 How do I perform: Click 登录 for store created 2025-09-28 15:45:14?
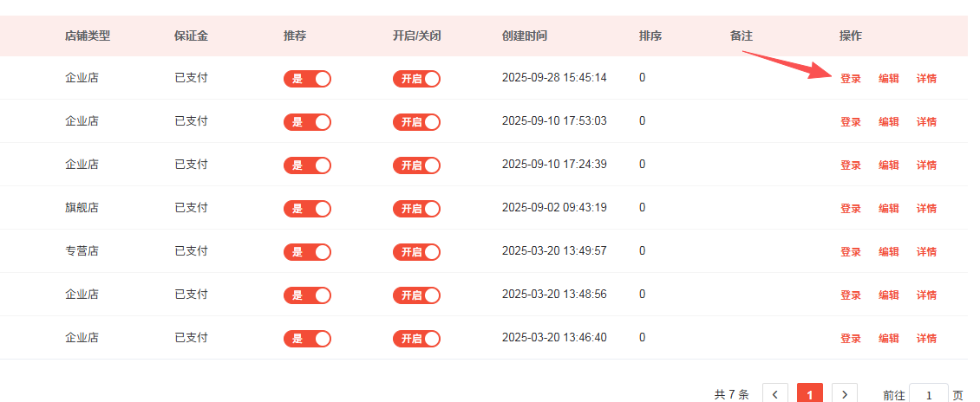click(x=850, y=79)
